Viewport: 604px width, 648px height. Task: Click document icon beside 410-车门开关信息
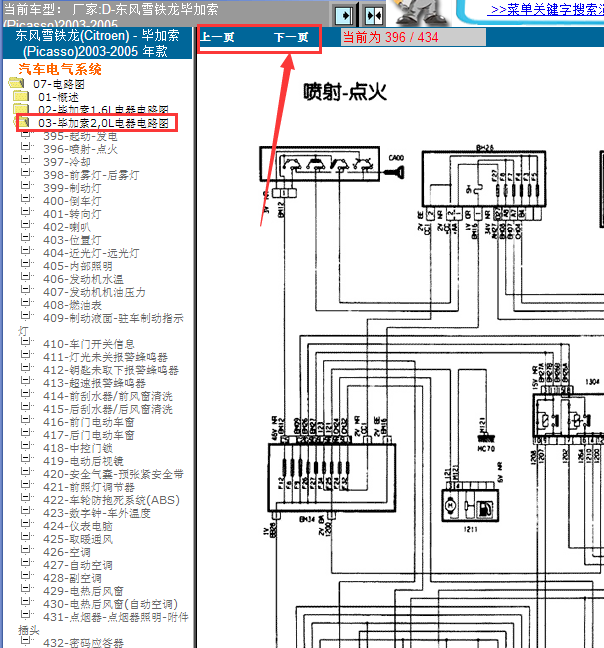(x=26, y=342)
